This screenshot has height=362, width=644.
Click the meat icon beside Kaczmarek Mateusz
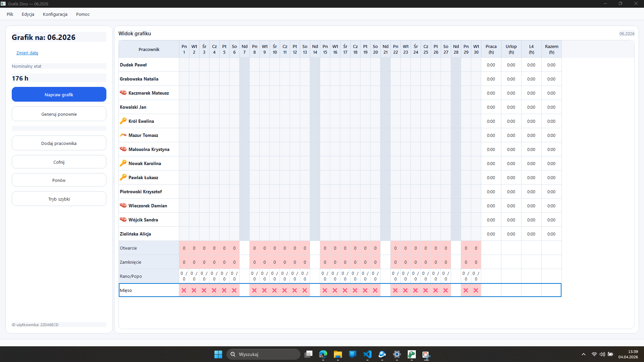click(x=123, y=93)
